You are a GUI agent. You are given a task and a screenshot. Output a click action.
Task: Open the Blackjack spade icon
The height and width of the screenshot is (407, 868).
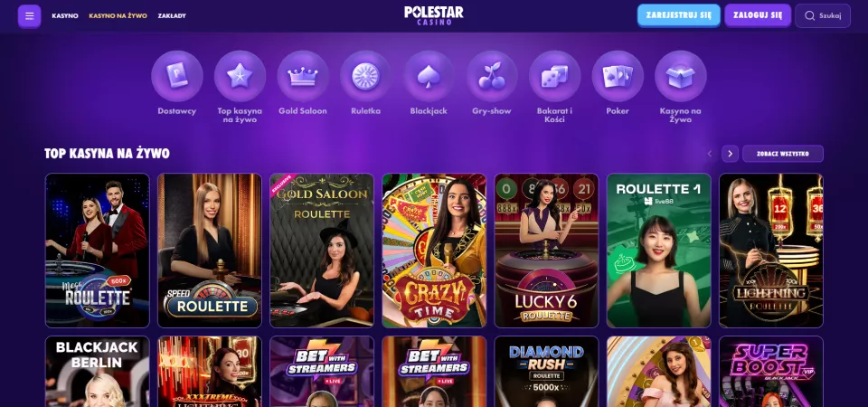pos(429,76)
